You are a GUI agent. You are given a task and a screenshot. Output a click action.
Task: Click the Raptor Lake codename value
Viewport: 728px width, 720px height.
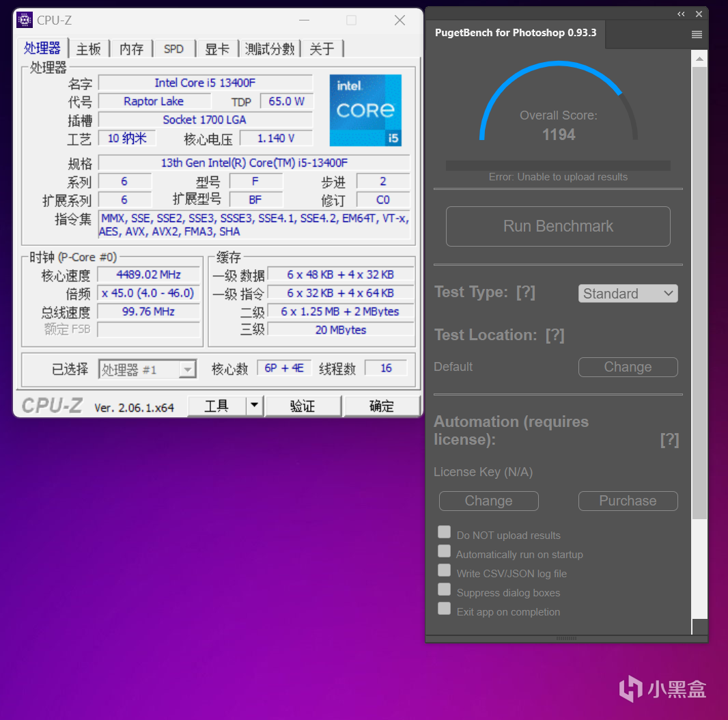154,101
